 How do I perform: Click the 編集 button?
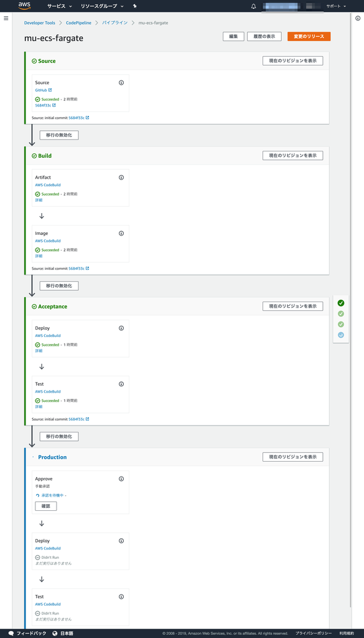tap(233, 36)
